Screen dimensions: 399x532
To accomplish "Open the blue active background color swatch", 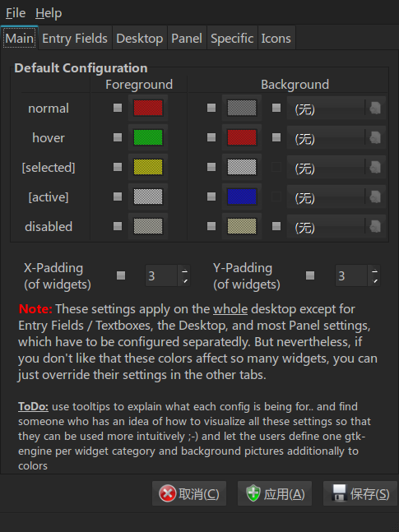I will (242, 197).
